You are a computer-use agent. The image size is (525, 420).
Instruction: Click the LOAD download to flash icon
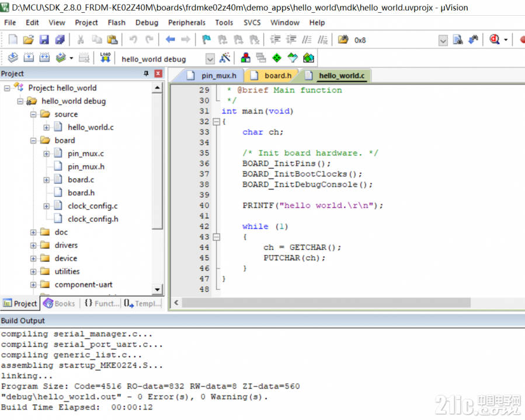tap(105, 58)
